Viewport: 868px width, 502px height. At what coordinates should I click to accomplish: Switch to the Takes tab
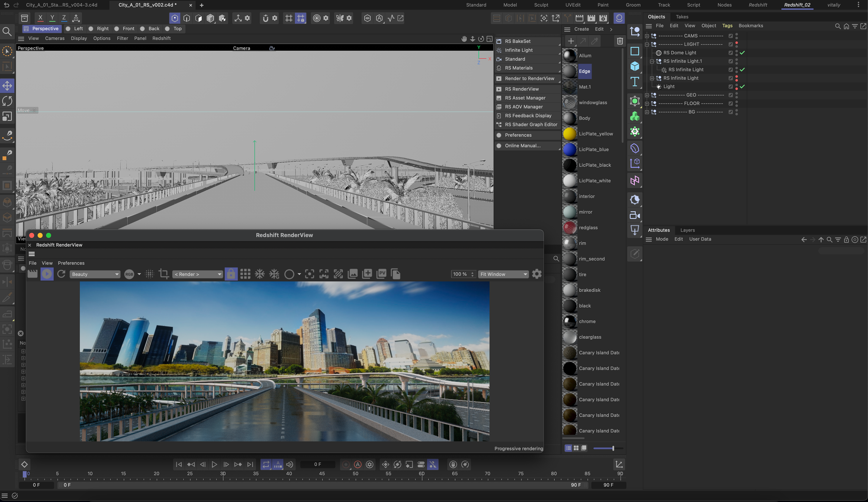(682, 17)
